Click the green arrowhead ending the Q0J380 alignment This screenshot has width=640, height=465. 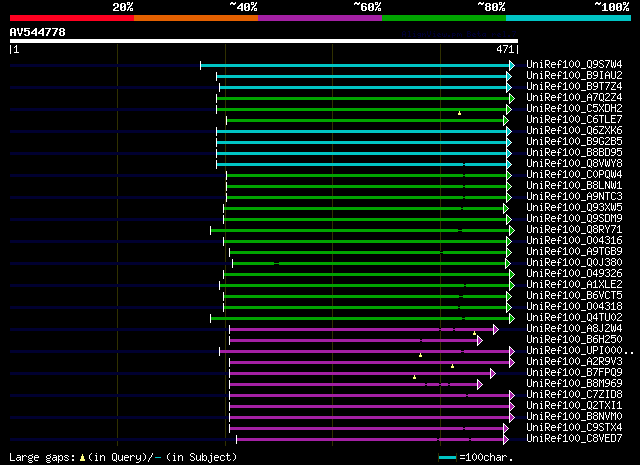tap(508, 264)
